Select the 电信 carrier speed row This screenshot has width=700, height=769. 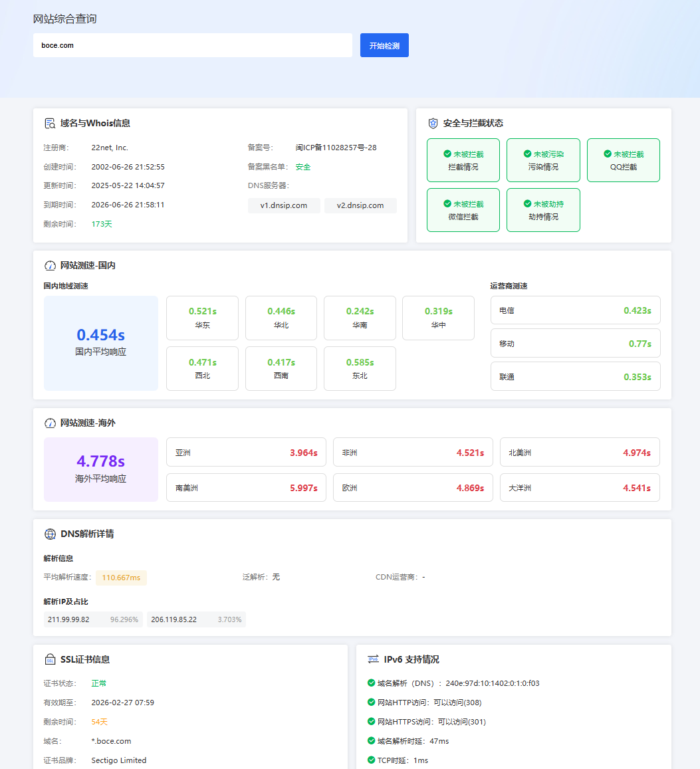[x=575, y=310]
